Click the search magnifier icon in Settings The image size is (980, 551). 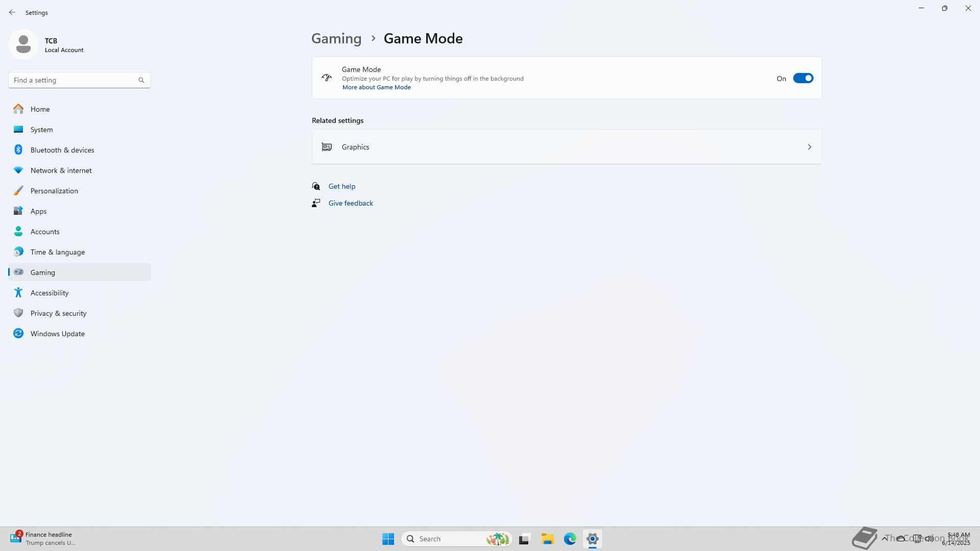141,80
